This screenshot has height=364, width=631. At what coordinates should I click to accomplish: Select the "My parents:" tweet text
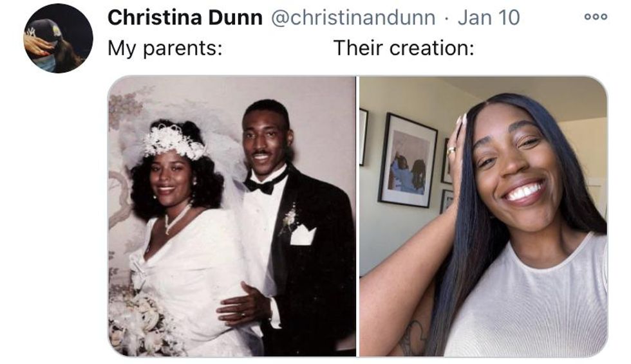click(x=165, y=48)
